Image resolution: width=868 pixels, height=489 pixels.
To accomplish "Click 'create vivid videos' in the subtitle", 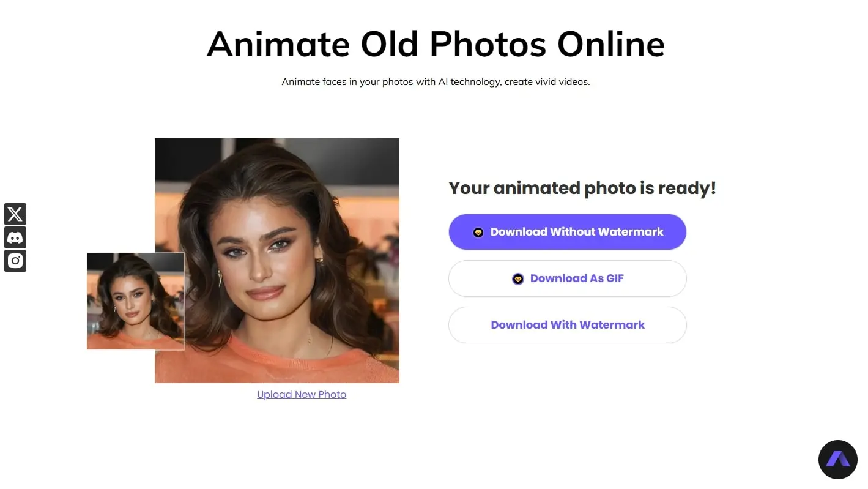I will pyautogui.click(x=547, y=82).
